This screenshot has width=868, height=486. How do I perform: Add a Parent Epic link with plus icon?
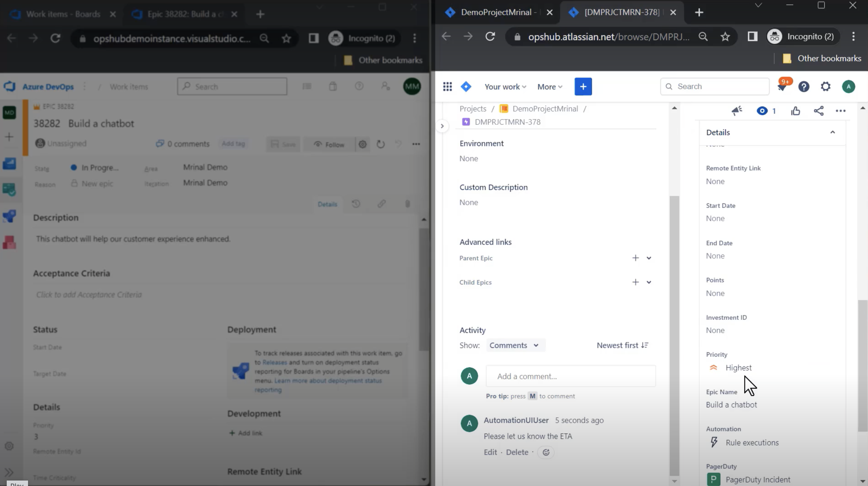tap(635, 258)
